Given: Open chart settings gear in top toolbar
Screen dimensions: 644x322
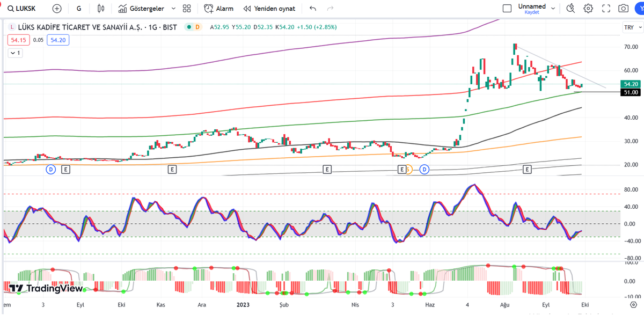Looking at the screenshot, I should point(588,9).
